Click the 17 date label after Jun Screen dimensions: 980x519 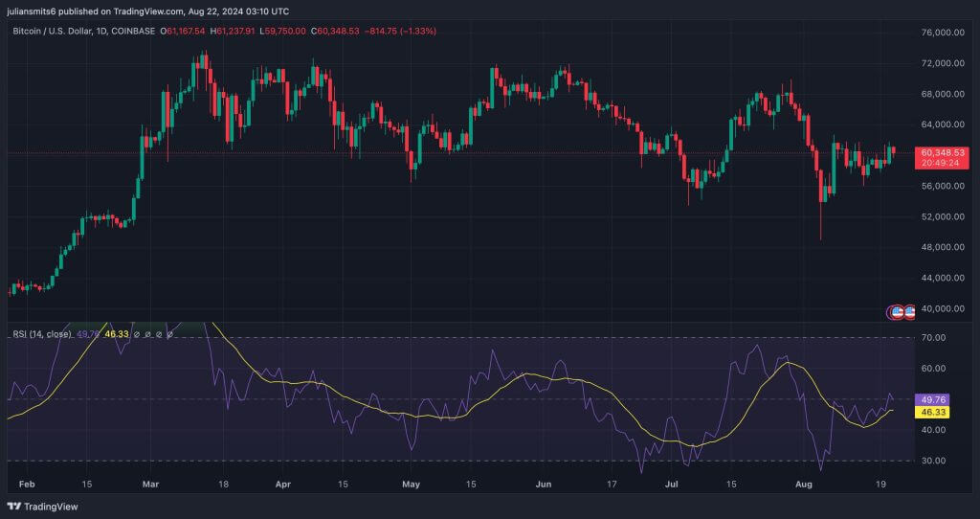(x=612, y=484)
